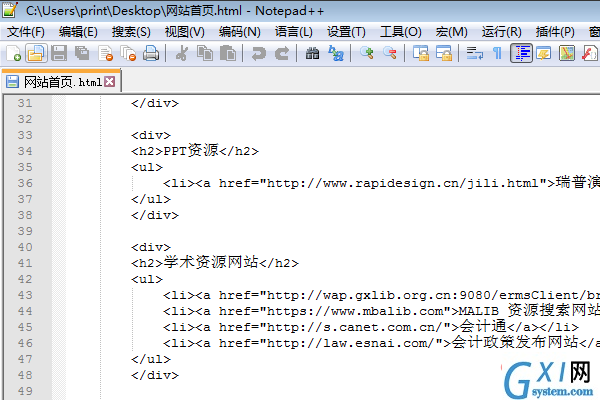The image size is (600, 400).
Task: Undo last action icon
Action: (259, 53)
